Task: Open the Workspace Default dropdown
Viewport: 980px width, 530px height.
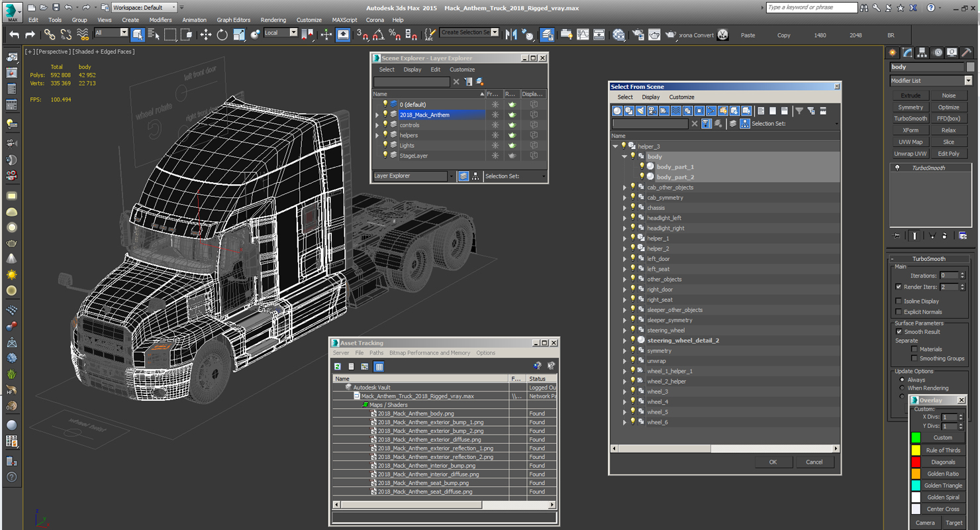Action: coord(144,7)
